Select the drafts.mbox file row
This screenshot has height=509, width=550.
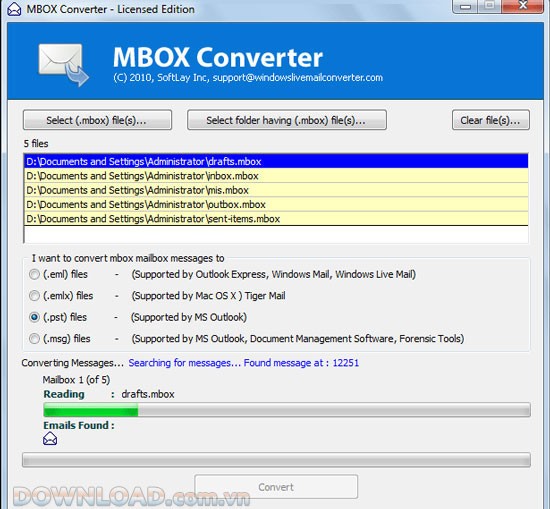276,161
